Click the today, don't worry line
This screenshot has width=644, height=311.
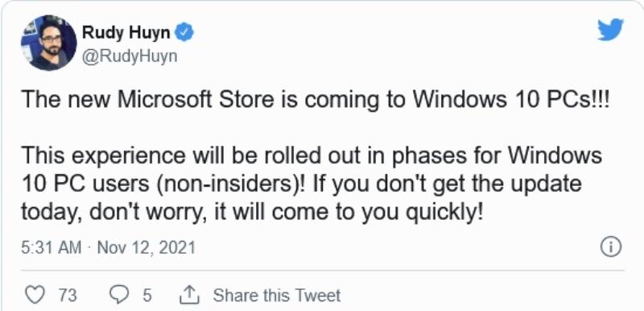click(x=251, y=214)
